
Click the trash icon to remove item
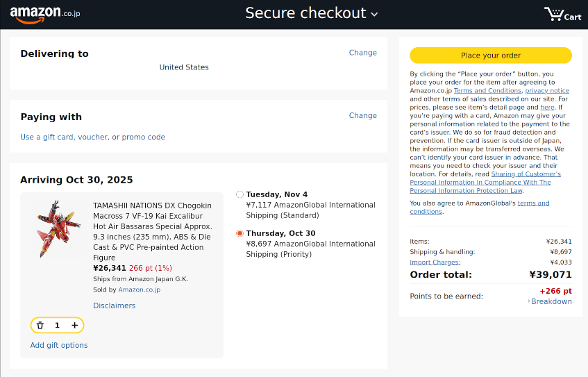point(40,325)
